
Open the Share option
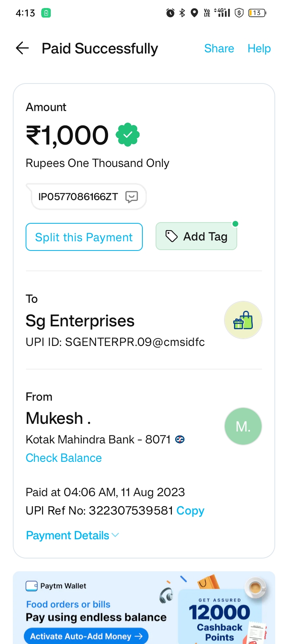(219, 48)
